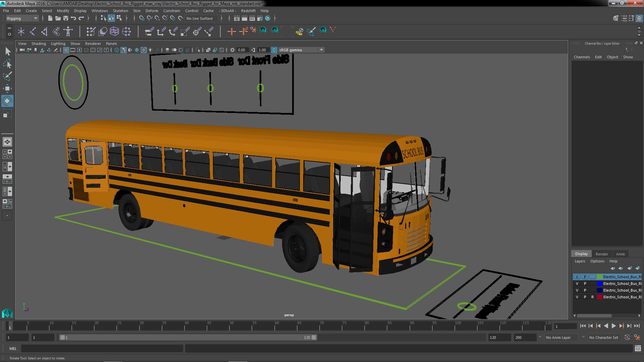Viewport: 644px width, 362px height.
Task: Step forward to the next key
Action: coord(621,326)
